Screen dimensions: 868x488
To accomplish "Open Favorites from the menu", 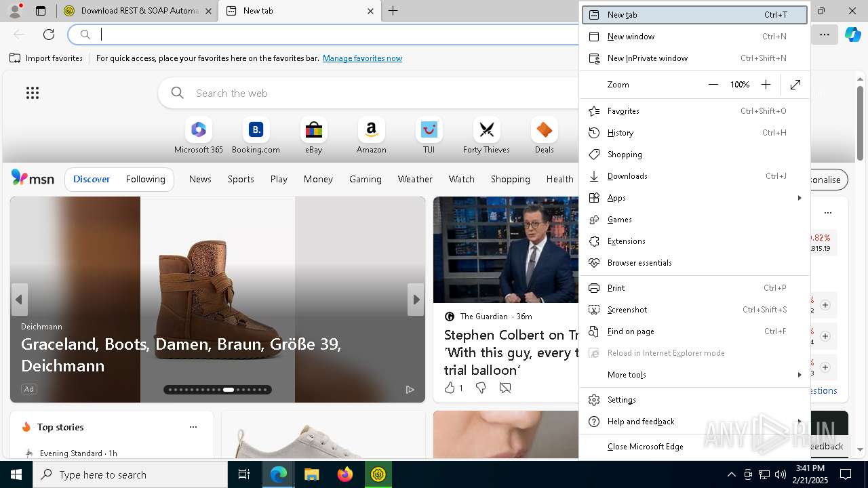I will coord(695,111).
